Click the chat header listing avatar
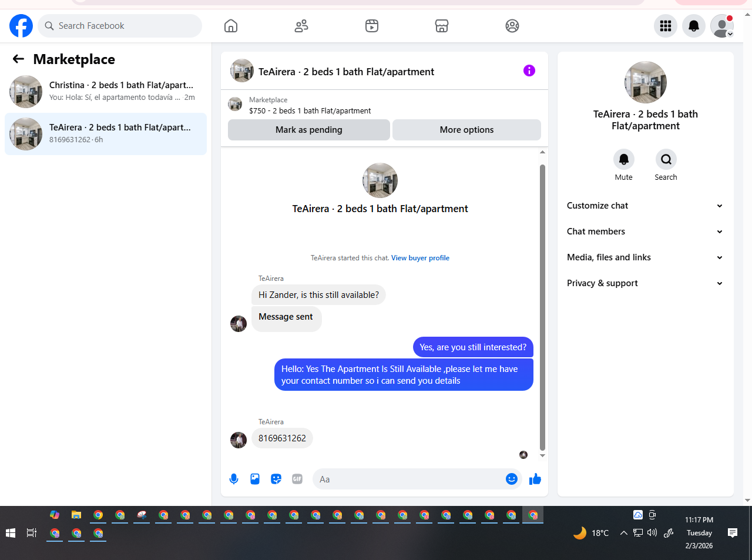Viewport: 752px width, 560px height. 242,71
